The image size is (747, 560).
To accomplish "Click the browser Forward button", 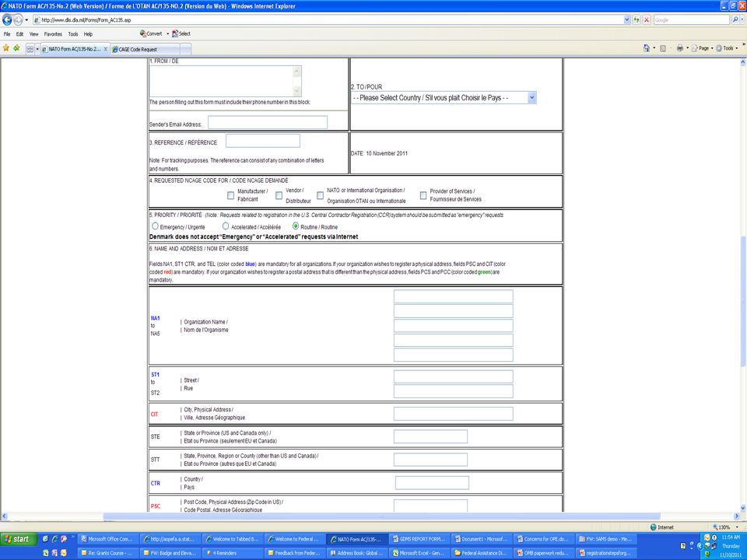I will click(x=18, y=19).
